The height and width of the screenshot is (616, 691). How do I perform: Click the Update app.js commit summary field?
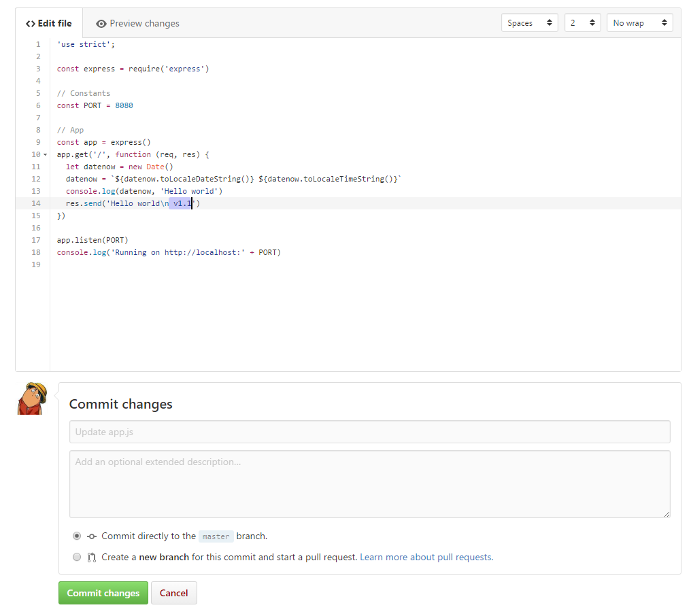point(369,432)
